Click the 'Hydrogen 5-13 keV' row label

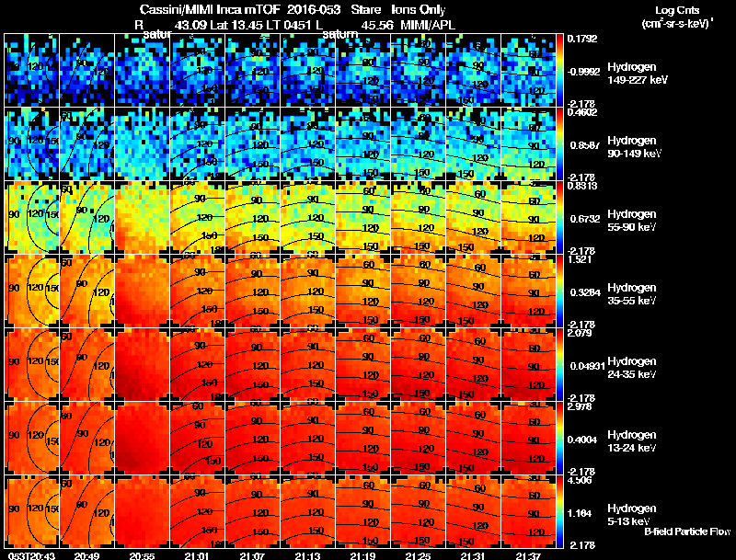coord(632,515)
